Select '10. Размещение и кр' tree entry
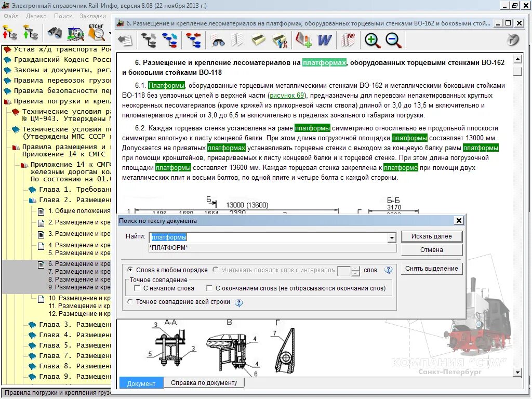Image resolution: width=532 pixels, height=399 pixels. coord(79,298)
